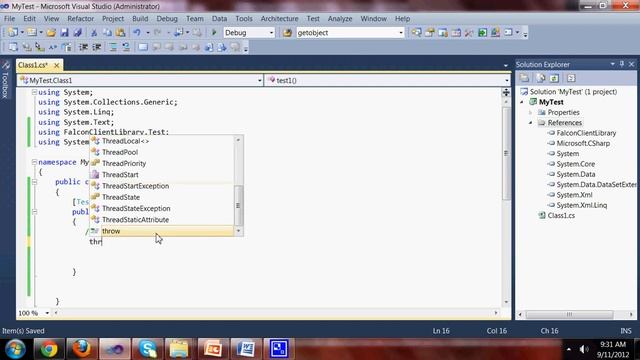Select System.Core reference in Solution Explorer
This screenshot has height=360, width=640.
coord(576,164)
